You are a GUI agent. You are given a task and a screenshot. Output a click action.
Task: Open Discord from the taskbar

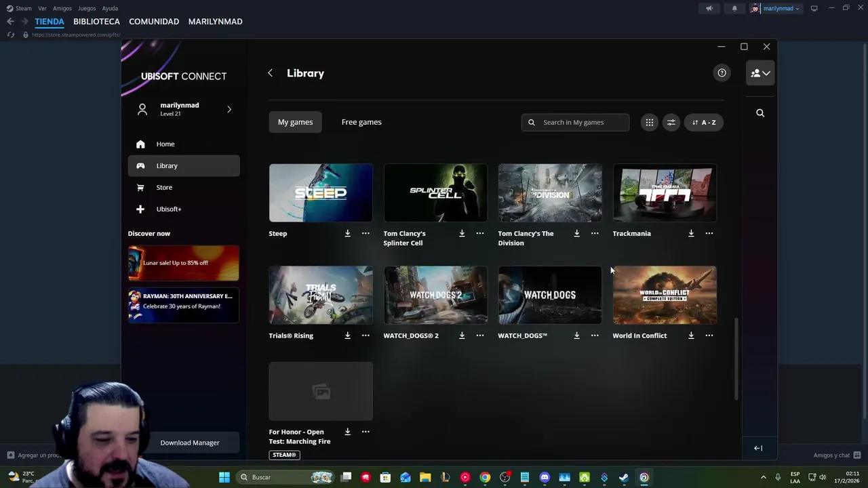click(x=545, y=477)
